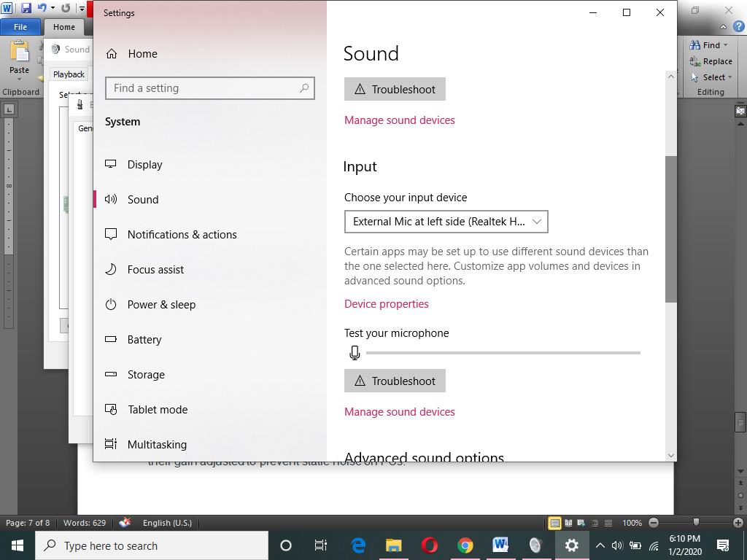Open Battery settings in the sidebar
This screenshot has width=747, height=560.
tap(144, 339)
